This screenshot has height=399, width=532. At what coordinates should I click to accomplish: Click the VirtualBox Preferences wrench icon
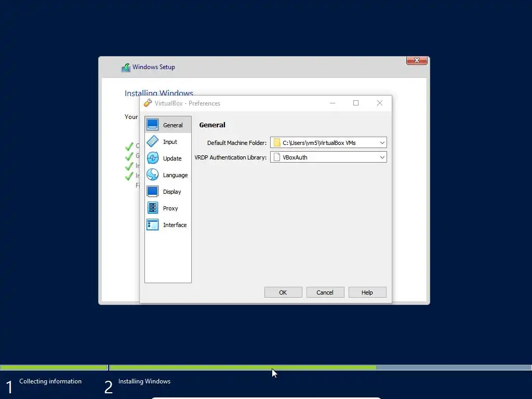point(148,103)
